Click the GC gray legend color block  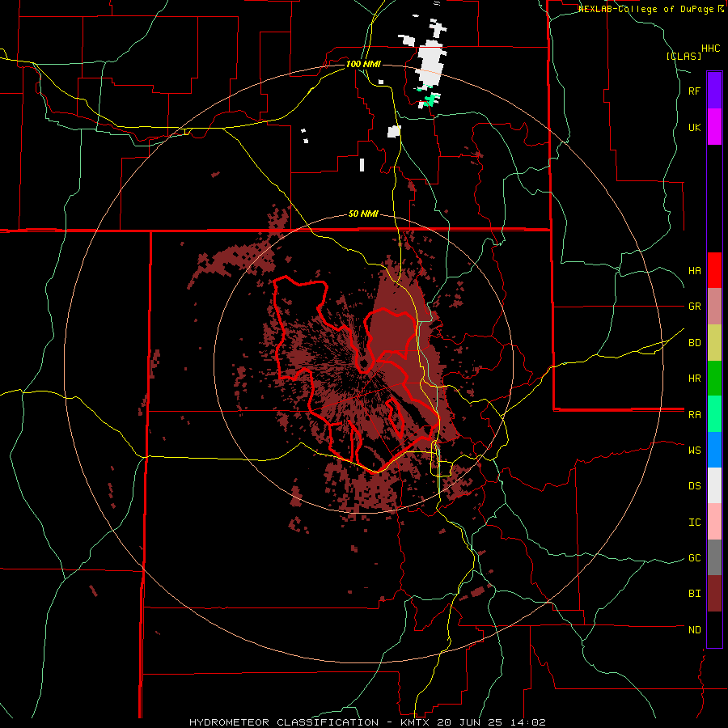pyautogui.click(x=714, y=557)
